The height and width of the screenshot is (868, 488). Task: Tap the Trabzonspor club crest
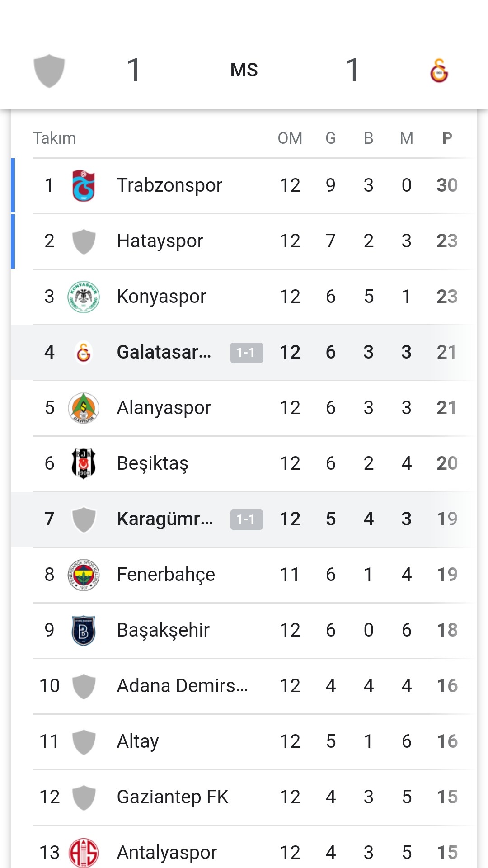click(x=84, y=185)
